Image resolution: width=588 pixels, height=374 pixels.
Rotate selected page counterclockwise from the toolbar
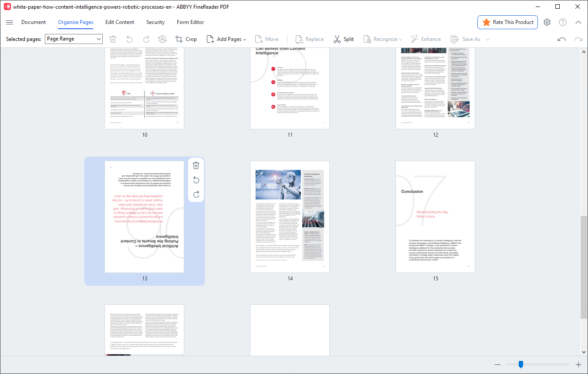[129, 39]
